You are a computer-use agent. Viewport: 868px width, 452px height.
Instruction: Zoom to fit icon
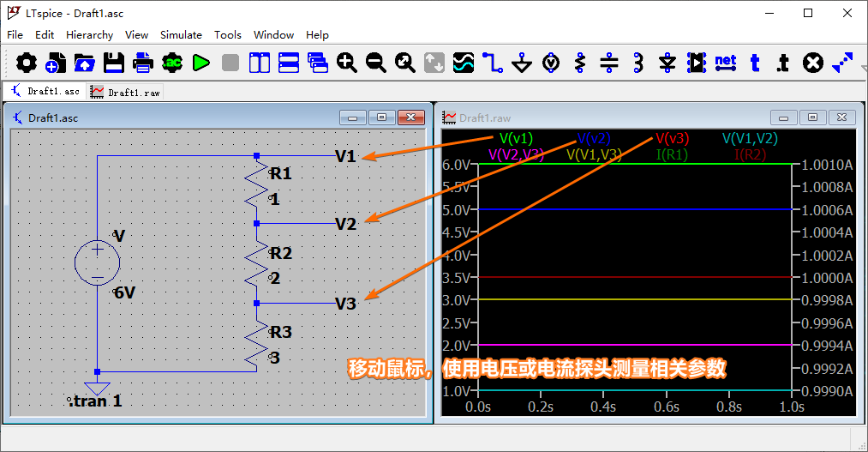405,63
